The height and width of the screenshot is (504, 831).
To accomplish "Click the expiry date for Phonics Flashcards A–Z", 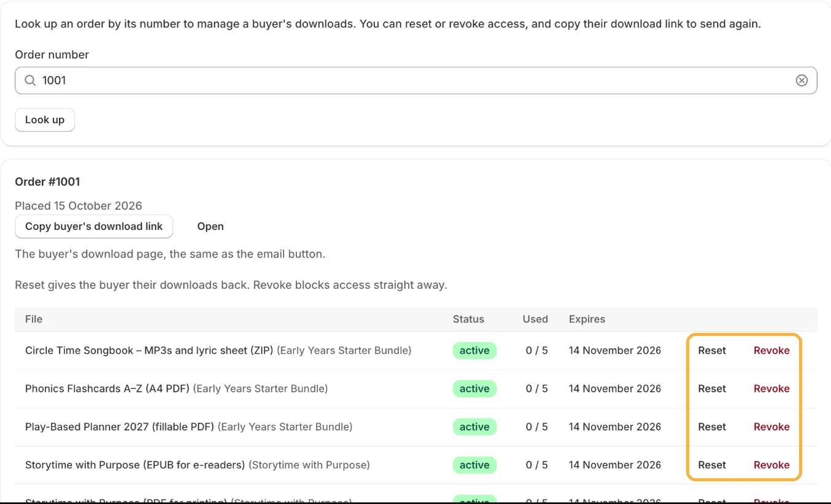I will click(x=615, y=389).
